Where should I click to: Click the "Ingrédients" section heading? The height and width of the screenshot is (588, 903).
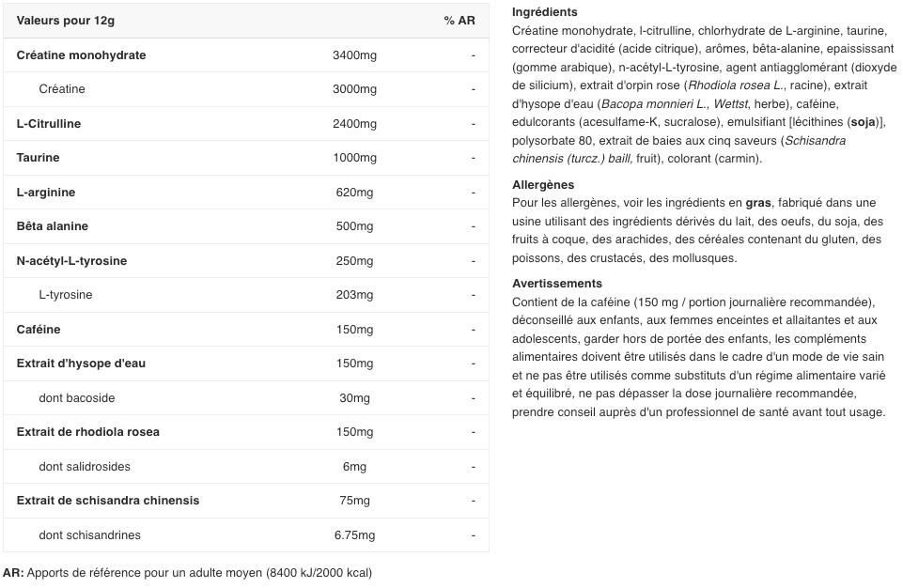pos(545,12)
